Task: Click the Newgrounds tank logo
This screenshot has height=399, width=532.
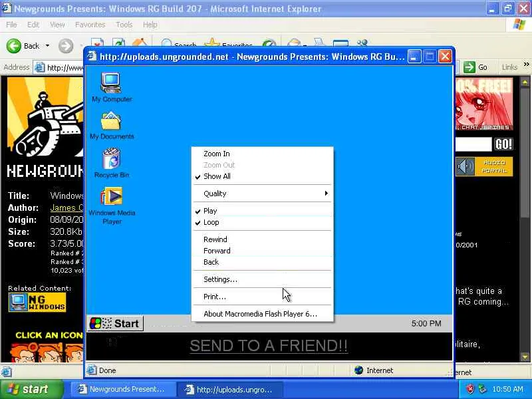Action: (x=45, y=117)
